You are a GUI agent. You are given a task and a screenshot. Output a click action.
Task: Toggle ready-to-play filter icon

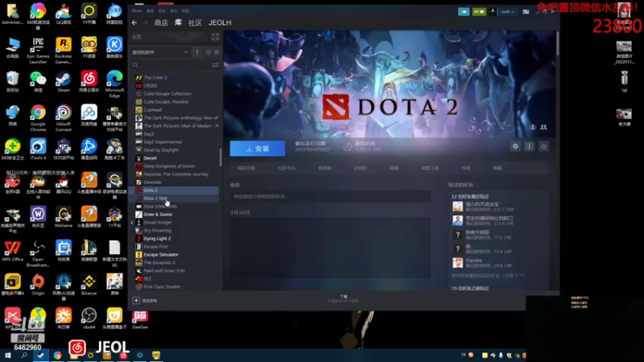(x=217, y=52)
